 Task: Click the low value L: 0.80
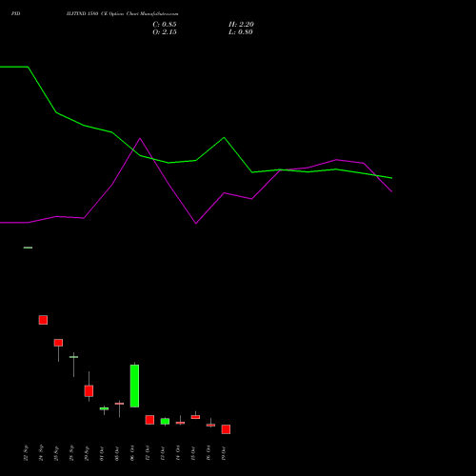pyautogui.click(x=241, y=32)
